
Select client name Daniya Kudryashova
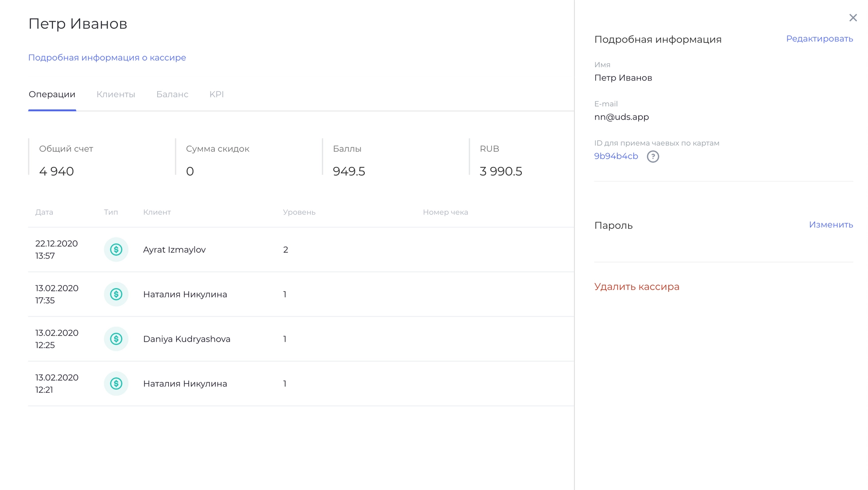coord(187,339)
